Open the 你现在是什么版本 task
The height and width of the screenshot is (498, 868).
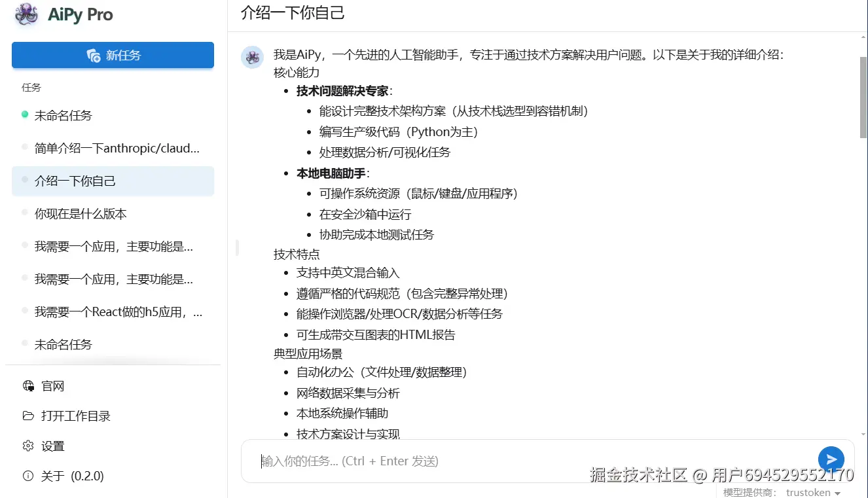[113, 214]
